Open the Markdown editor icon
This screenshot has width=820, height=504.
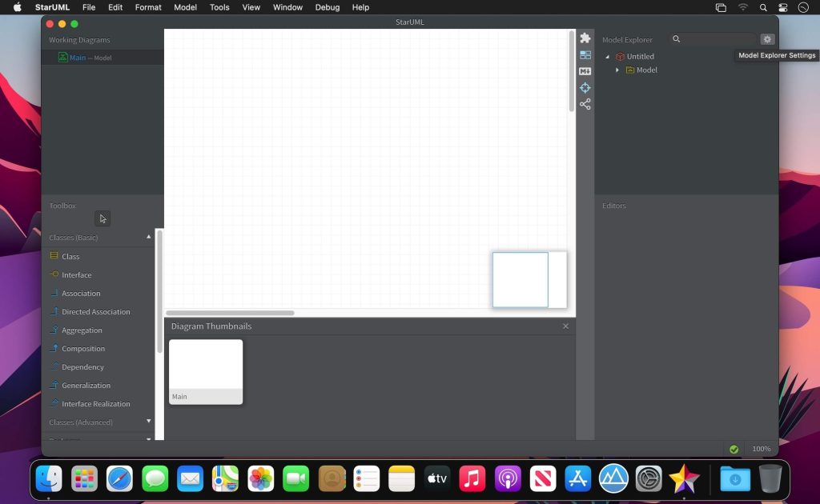point(585,71)
